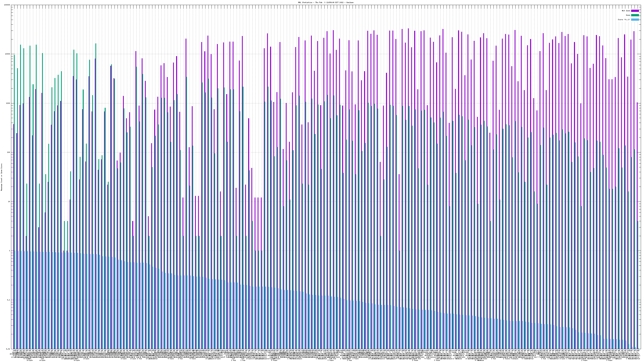Select the 'Score (0..1)' legend label
644x362 pixels.
pyautogui.click(x=624, y=20)
